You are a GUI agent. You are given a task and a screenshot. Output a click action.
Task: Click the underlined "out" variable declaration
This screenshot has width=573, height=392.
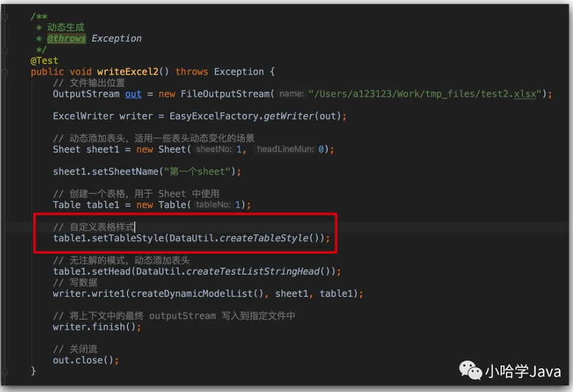(133, 94)
